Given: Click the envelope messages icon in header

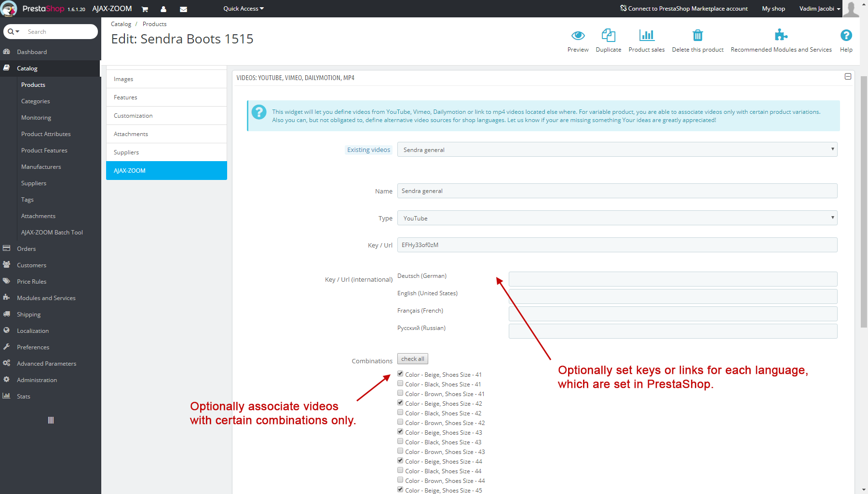Looking at the screenshot, I should click(x=183, y=9).
